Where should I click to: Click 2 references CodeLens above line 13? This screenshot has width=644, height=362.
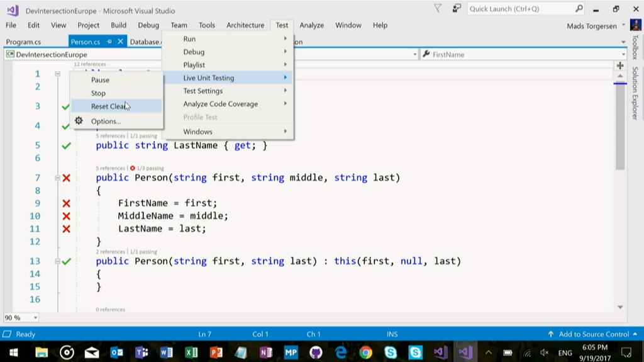point(110,252)
